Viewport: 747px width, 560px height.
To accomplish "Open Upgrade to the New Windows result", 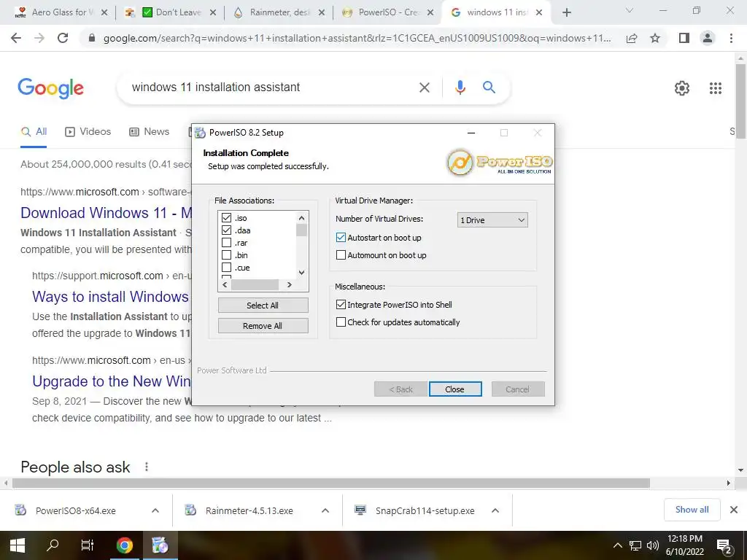I will (112, 381).
